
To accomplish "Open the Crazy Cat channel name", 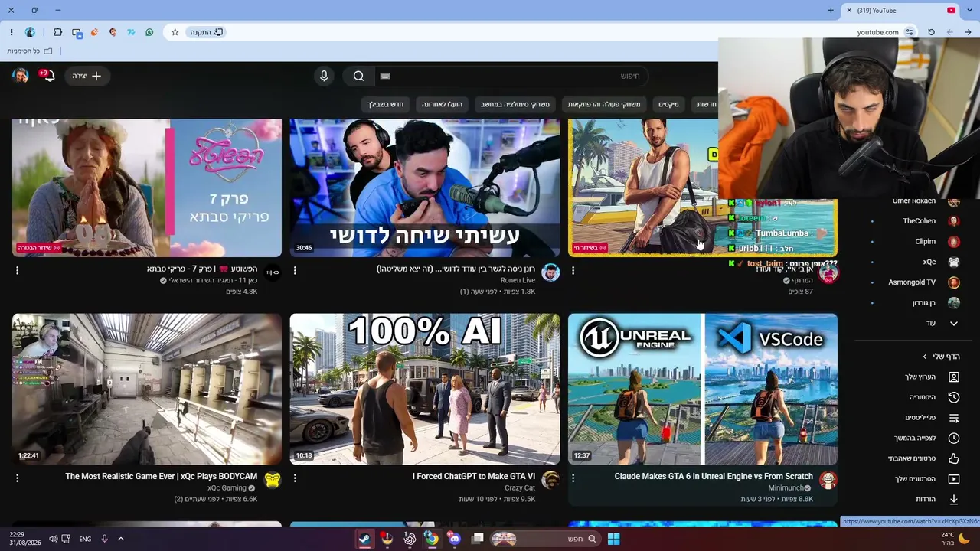I will pos(520,488).
